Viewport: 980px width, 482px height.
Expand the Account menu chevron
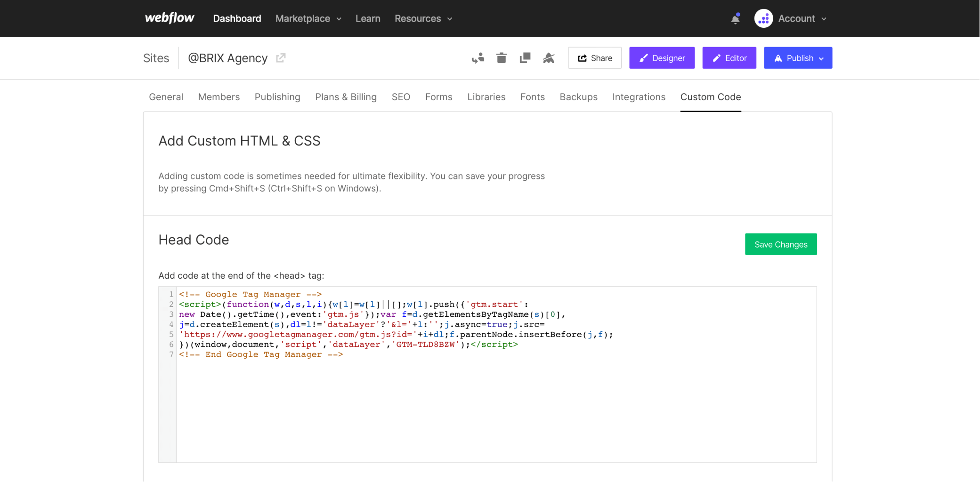tap(824, 19)
